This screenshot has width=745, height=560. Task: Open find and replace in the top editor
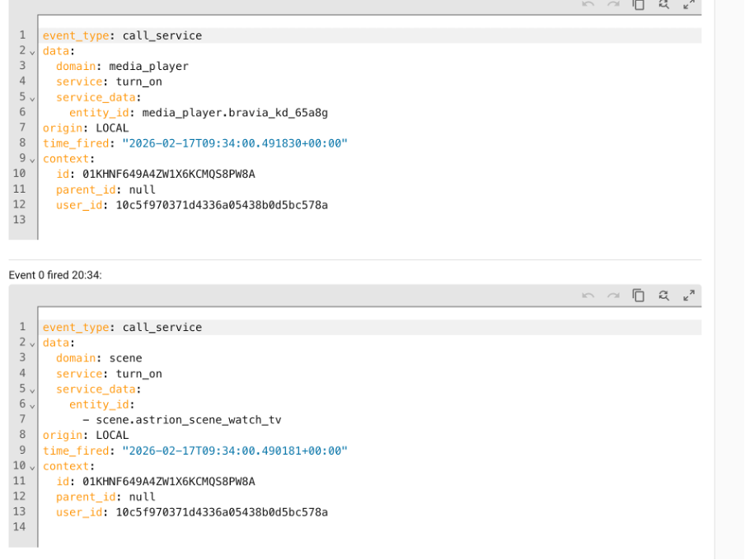pos(663,5)
